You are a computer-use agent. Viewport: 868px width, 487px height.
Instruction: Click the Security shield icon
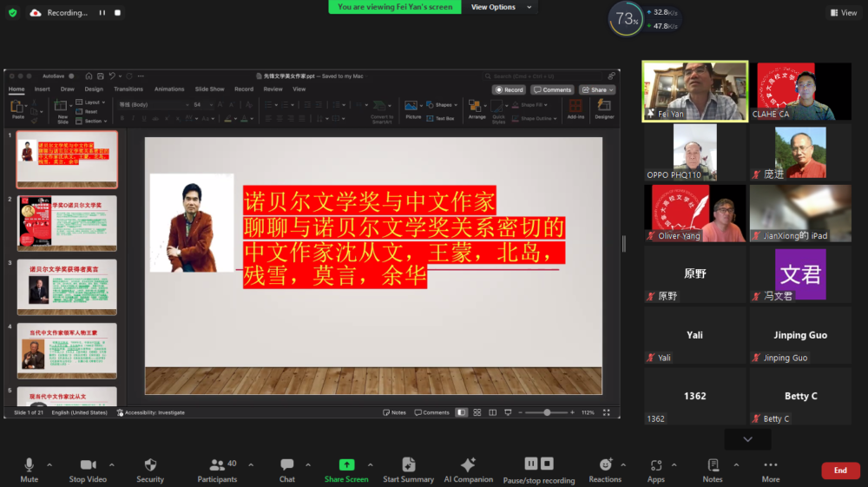pyautogui.click(x=150, y=465)
